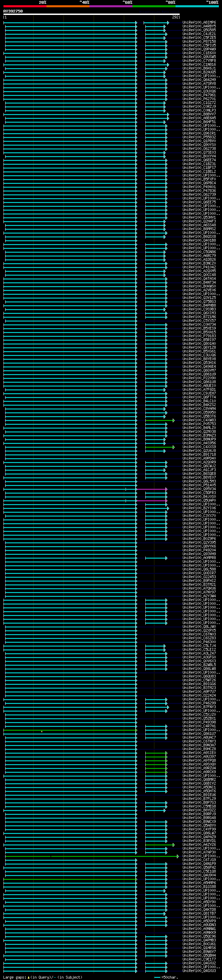Click hit UniRef100_A8E6A5
Screen dimensions: 222x980
click(199, 118)
